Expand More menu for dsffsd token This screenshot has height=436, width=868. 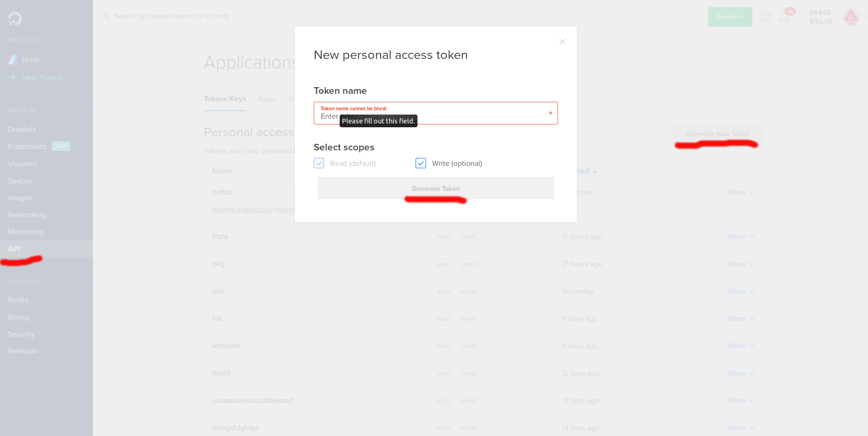click(741, 192)
